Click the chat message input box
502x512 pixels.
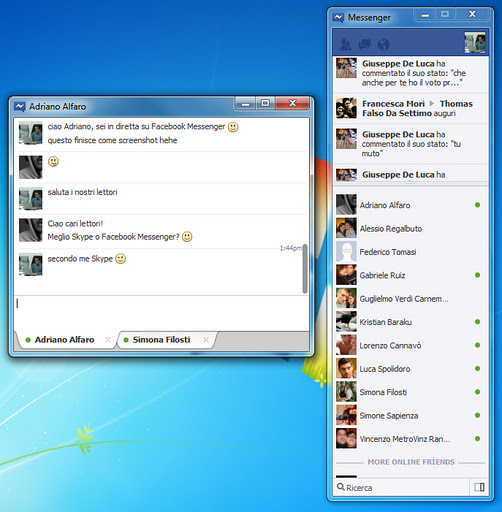[161, 313]
